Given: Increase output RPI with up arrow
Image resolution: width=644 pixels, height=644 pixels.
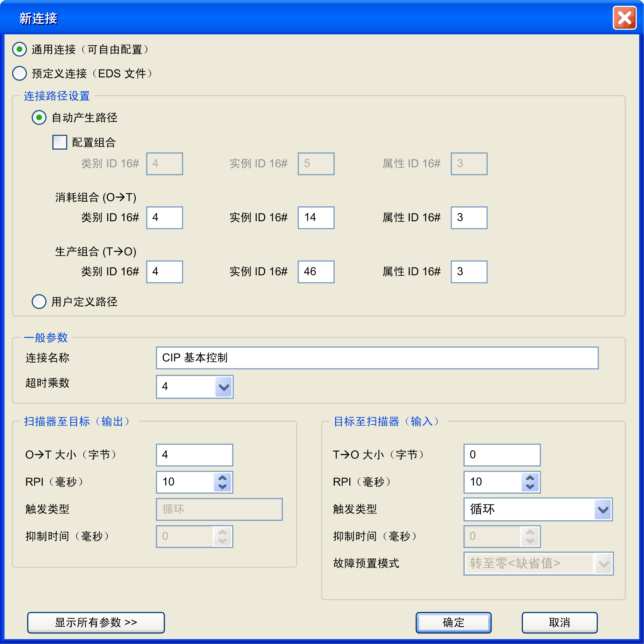Looking at the screenshot, I should (222, 478).
